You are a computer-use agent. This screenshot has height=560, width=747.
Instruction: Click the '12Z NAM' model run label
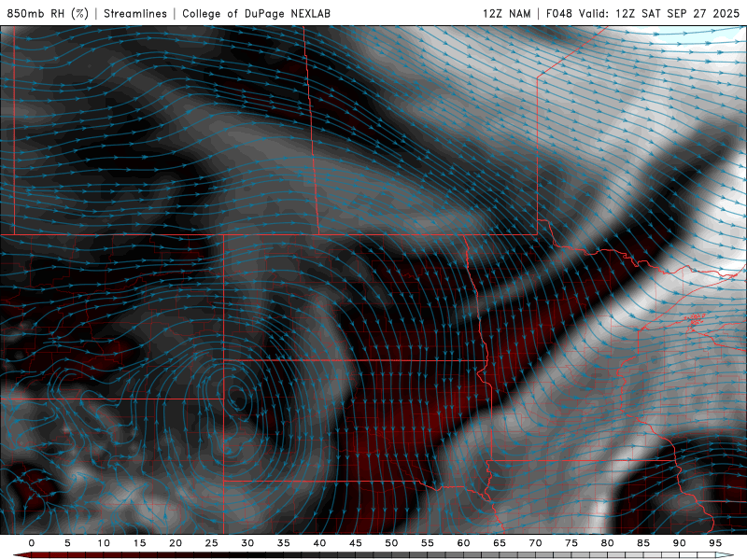pyautogui.click(x=507, y=13)
